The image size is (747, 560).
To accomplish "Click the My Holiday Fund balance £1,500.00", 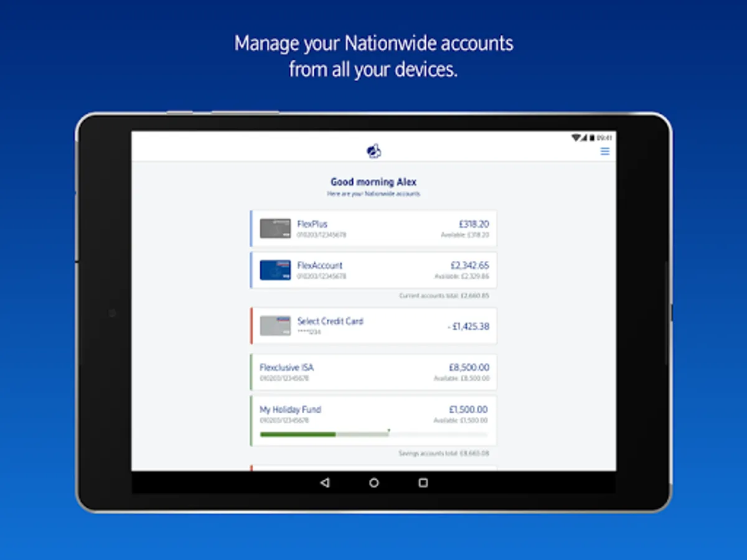I will (x=468, y=409).
